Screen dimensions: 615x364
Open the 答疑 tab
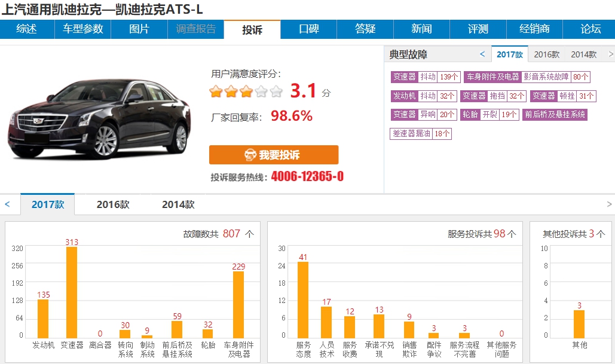[x=365, y=29]
